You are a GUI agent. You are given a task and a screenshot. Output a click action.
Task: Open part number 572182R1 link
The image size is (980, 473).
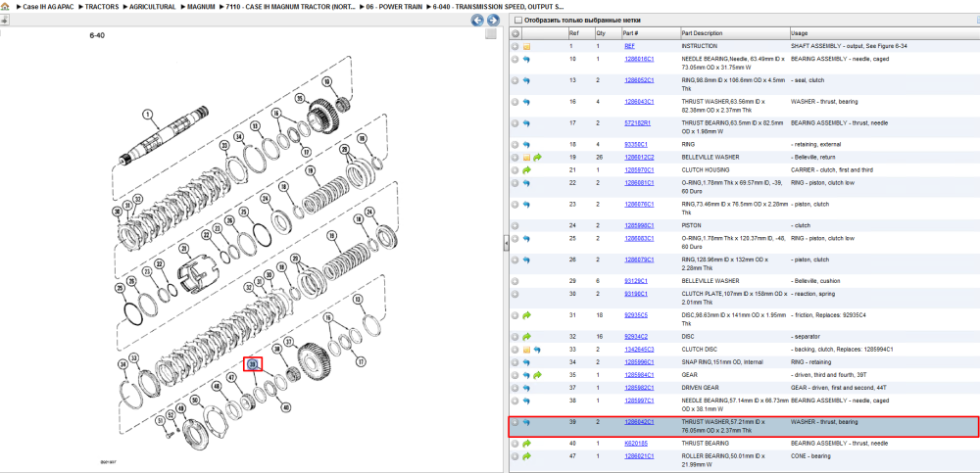[638, 123]
